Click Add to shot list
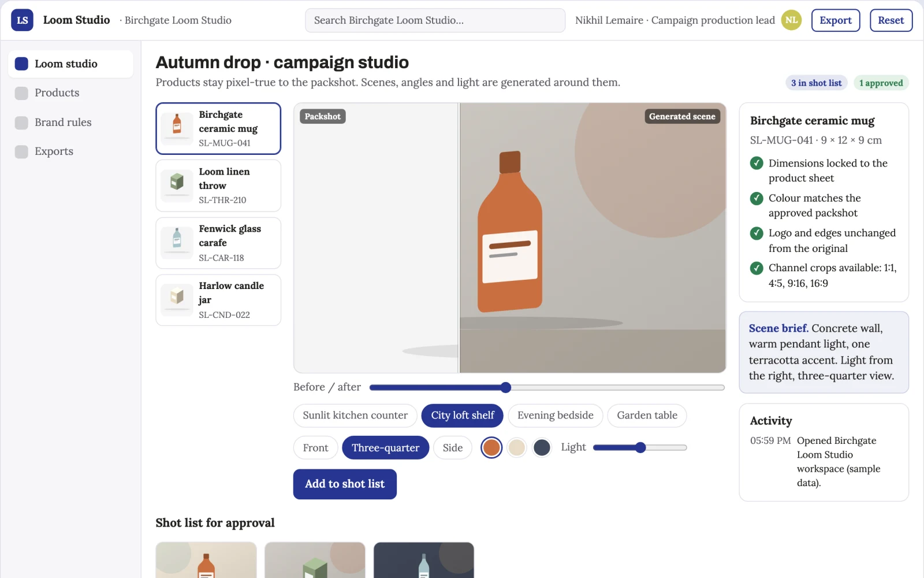Image resolution: width=924 pixels, height=578 pixels. pyautogui.click(x=345, y=484)
